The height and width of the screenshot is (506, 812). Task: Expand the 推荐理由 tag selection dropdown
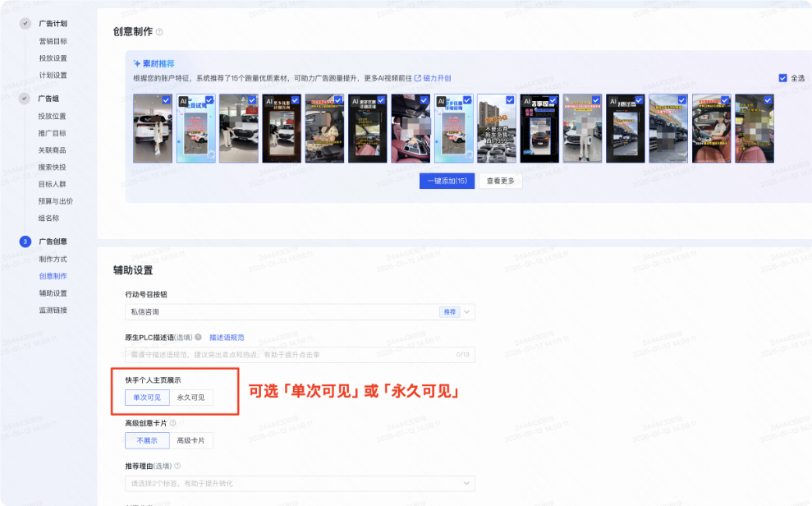pyautogui.click(x=300, y=483)
